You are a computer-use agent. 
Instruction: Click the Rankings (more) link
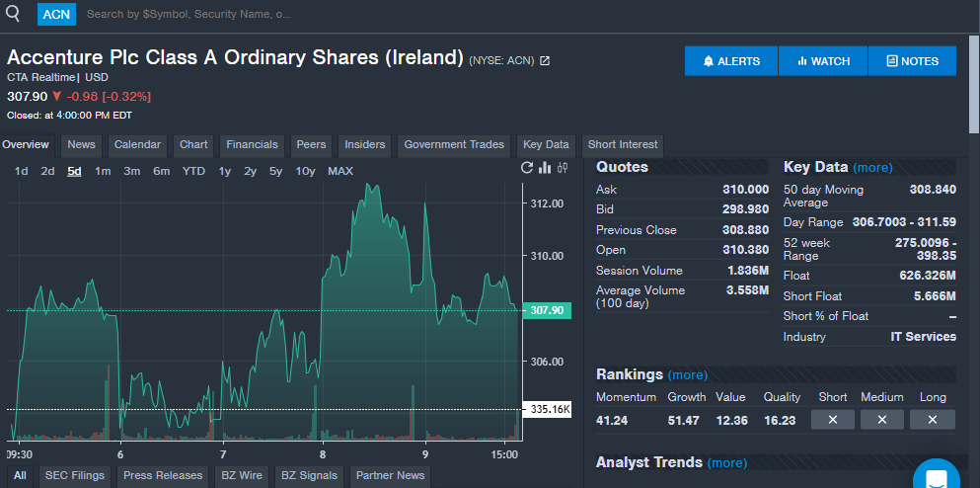coord(688,375)
